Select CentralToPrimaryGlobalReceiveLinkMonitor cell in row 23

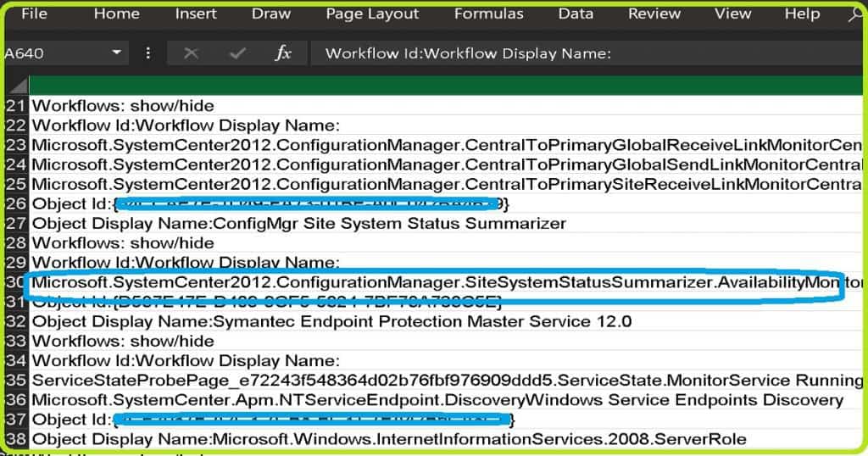pyautogui.click(x=446, y=145)
